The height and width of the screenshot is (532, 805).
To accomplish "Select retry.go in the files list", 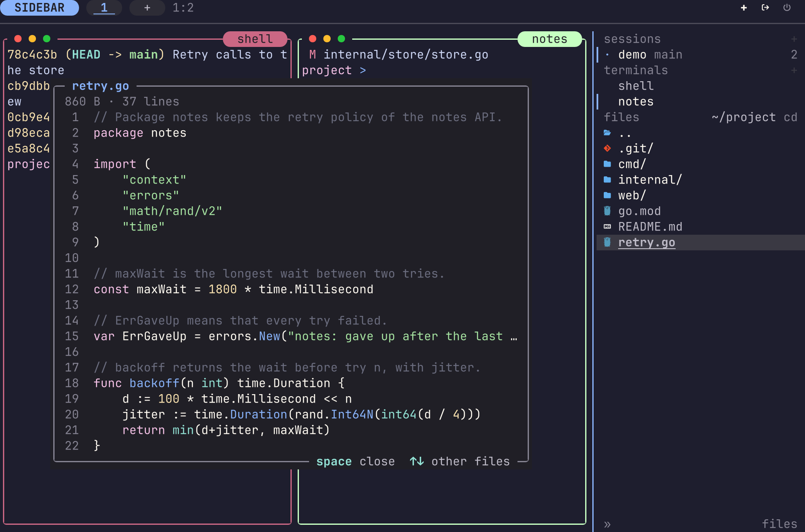I will 701,242.
